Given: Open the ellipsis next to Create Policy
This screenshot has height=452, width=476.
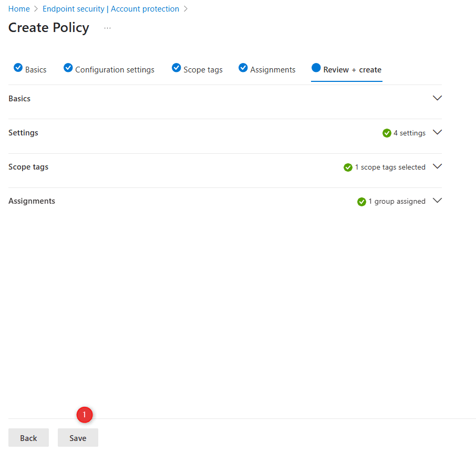Looking at the screenshot, I should click(x=107, y=28).
